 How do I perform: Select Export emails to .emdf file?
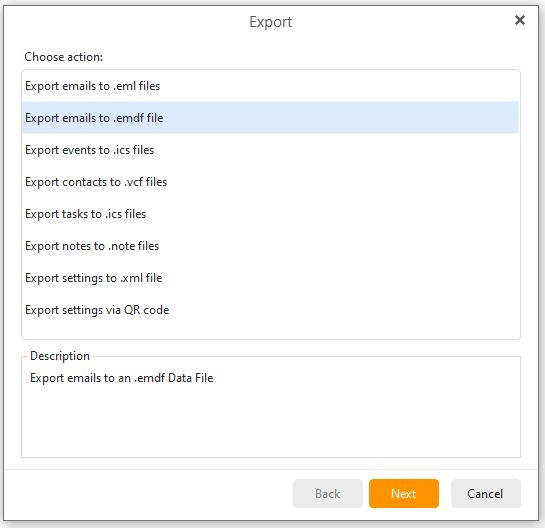270,118
